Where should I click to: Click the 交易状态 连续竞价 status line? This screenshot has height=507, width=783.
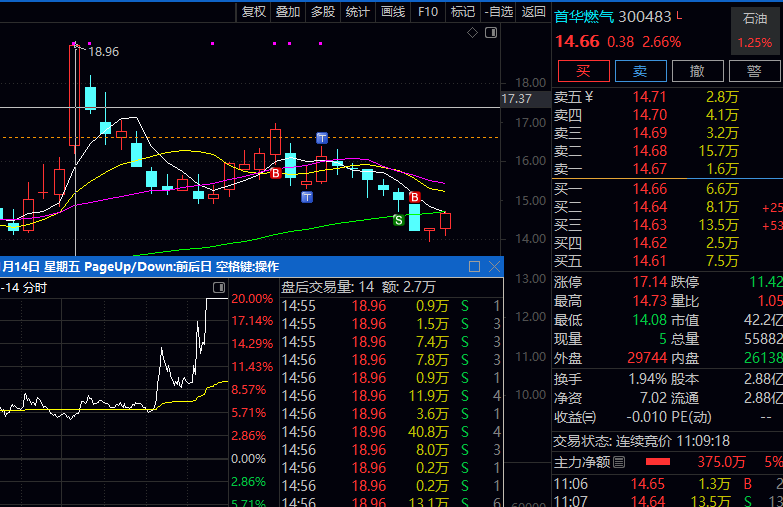click(x=642, y=441)
